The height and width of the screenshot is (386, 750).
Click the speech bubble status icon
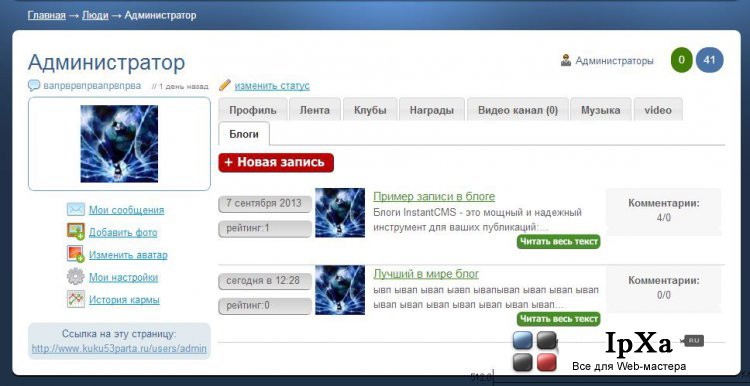pos(34,86)
